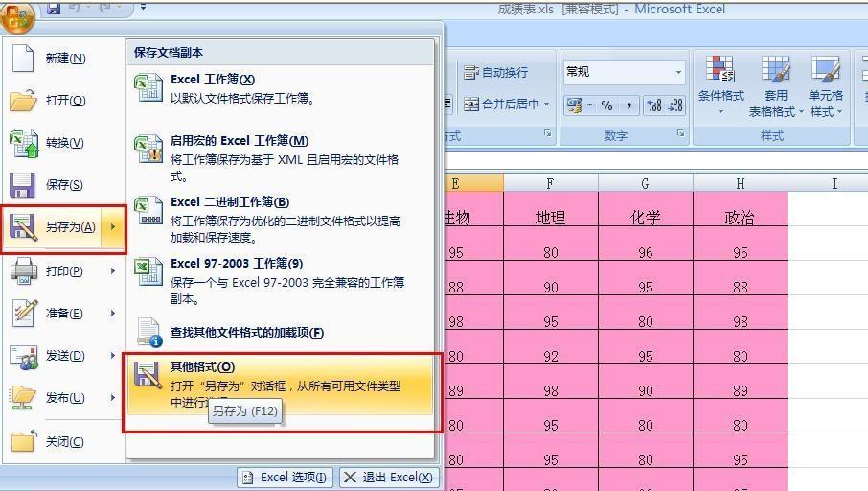Image resolution: width=868 pixels, height=491 pixels.
Task: Select column H header
Action: (x=741, y=183)
